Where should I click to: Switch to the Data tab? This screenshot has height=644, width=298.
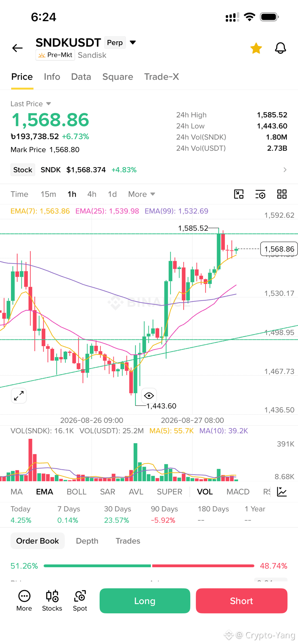pos(81,77)
